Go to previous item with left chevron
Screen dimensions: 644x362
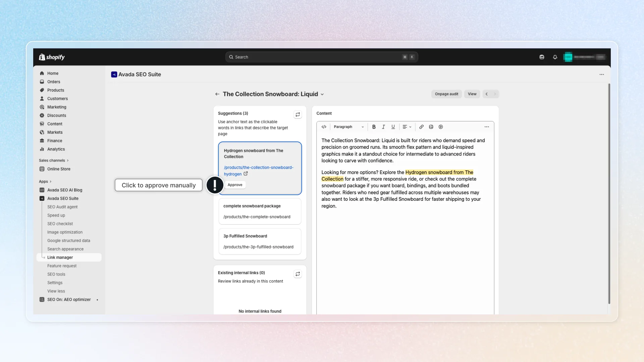[x=487, y=94]
